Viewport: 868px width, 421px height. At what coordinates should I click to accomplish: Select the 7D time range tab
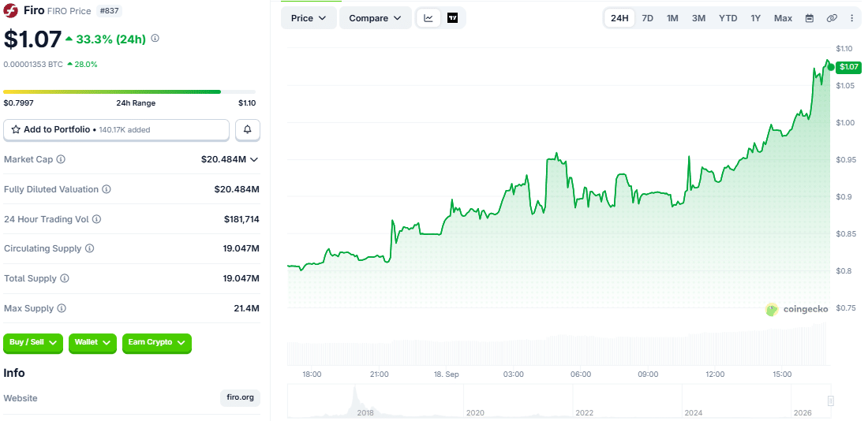click(x=647, y=18)
